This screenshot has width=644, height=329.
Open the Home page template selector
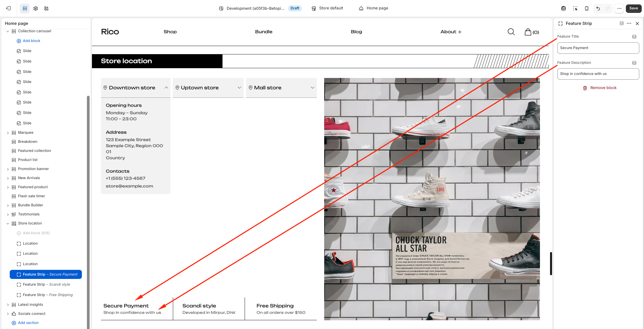click(x=374, y=8)
